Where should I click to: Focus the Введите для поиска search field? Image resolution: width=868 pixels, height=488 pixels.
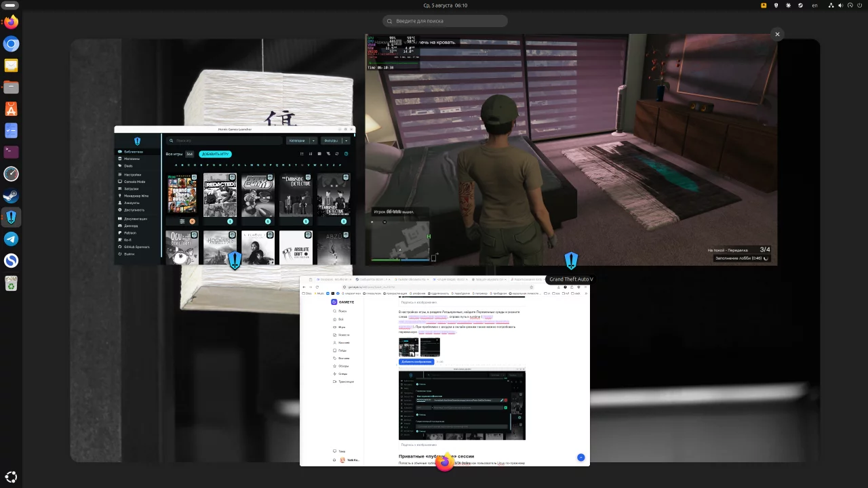tap(445, 21)
